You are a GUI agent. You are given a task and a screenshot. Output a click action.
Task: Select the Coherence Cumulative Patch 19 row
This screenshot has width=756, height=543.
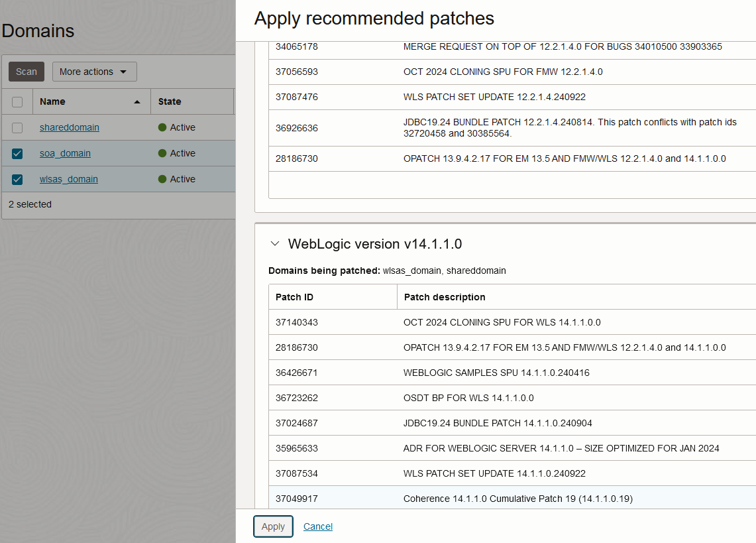517,499
